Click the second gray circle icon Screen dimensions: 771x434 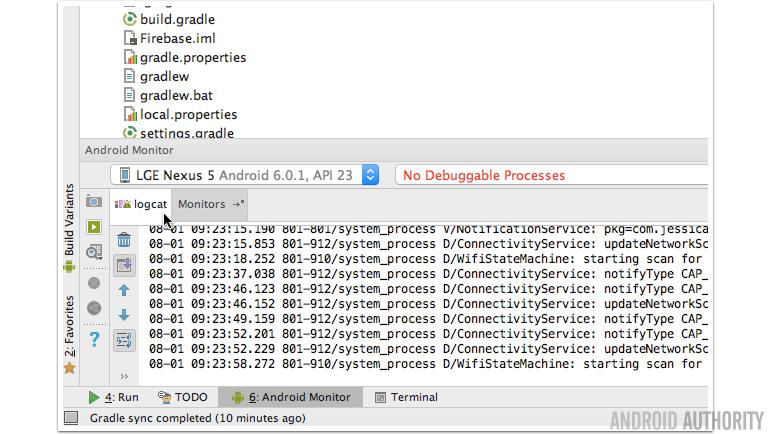pos(94,308)
